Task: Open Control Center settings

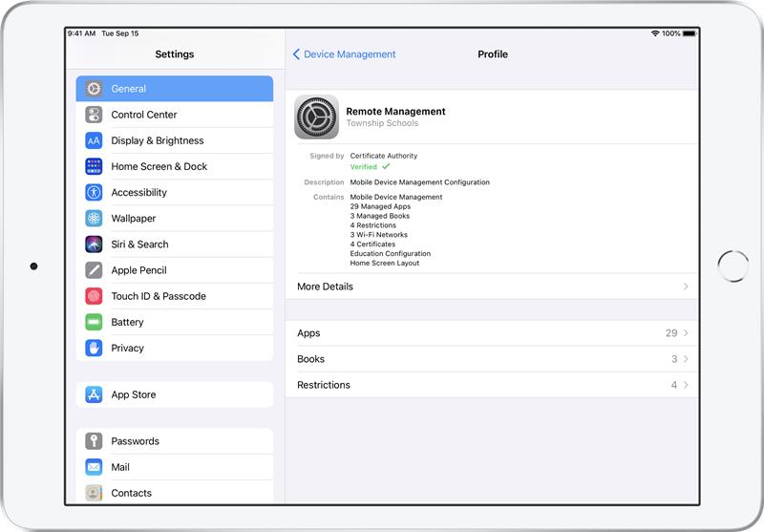Action: 175,115
